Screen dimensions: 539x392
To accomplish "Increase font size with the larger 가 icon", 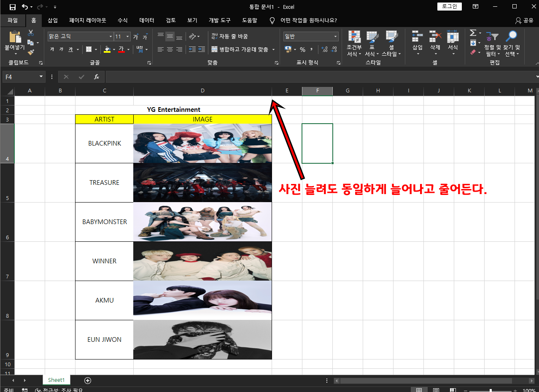I will coord(136,37).
